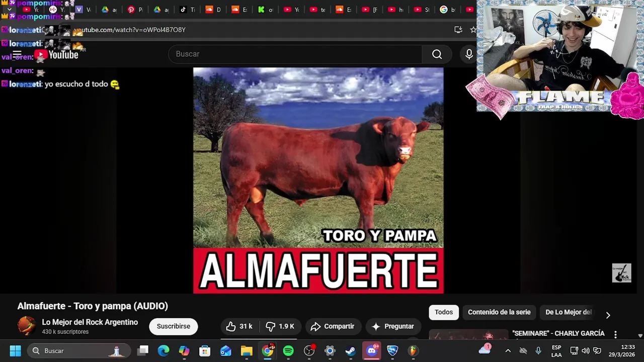Viewport: 644px width, 362px height.
Task: Open ESP LAA language selector
Action: click(x=556, y=351)
